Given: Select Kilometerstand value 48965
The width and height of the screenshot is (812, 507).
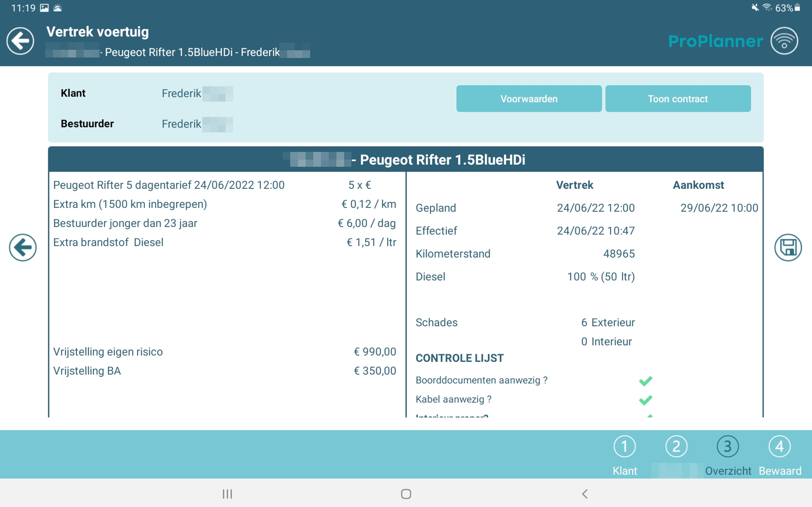Looking at the screenshot, I should tap(619, 254).
